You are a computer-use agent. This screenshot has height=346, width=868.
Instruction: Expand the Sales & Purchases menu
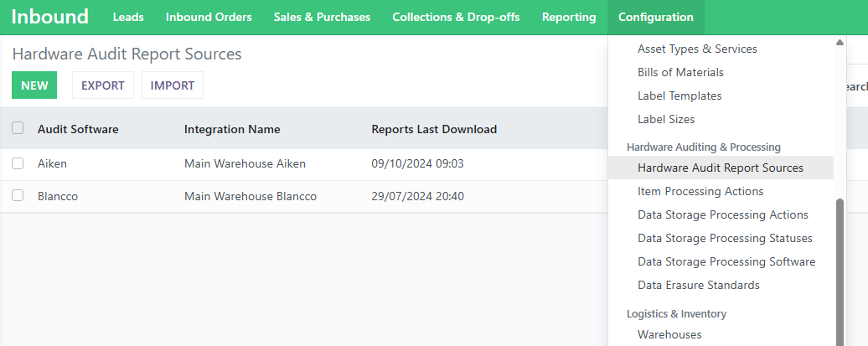click(322, 17)
